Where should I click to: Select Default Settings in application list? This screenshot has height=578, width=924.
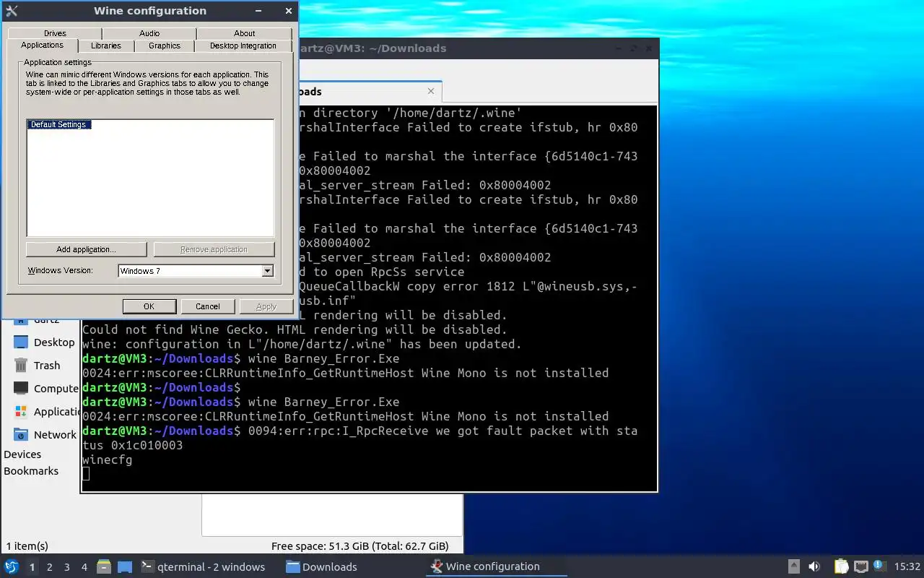tap(58, 124)
